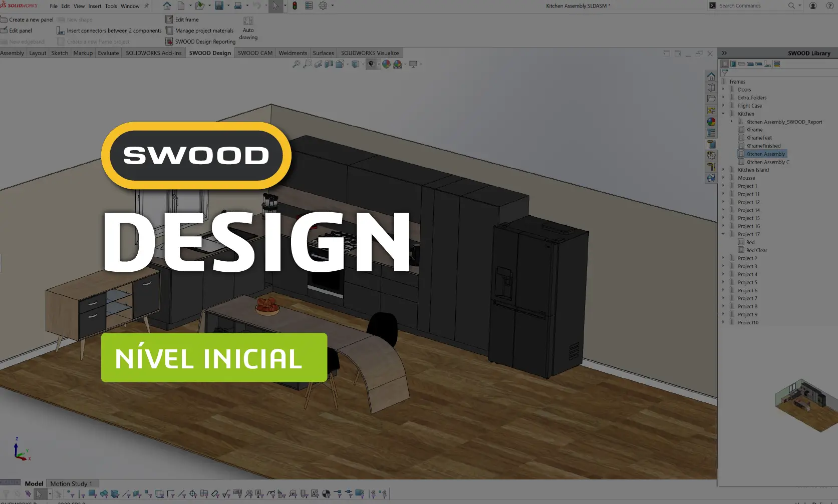This screenshot has height=504, width=838.
Task: Switch to the Evaluate tab
Action: pos(108,53)
